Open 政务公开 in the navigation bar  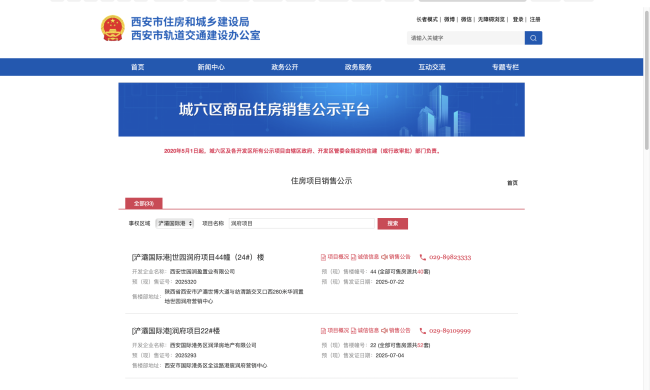point(285,67)
